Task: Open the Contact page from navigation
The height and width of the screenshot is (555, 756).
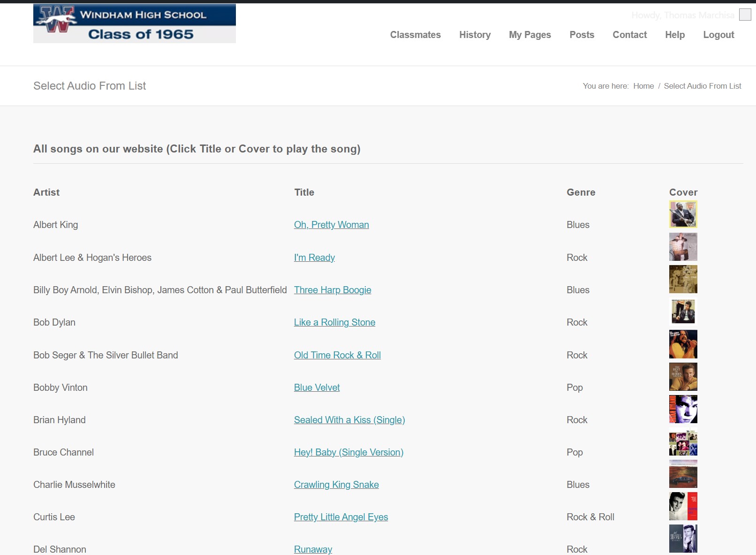Action: pyautogui.click(x=629, y=35)
